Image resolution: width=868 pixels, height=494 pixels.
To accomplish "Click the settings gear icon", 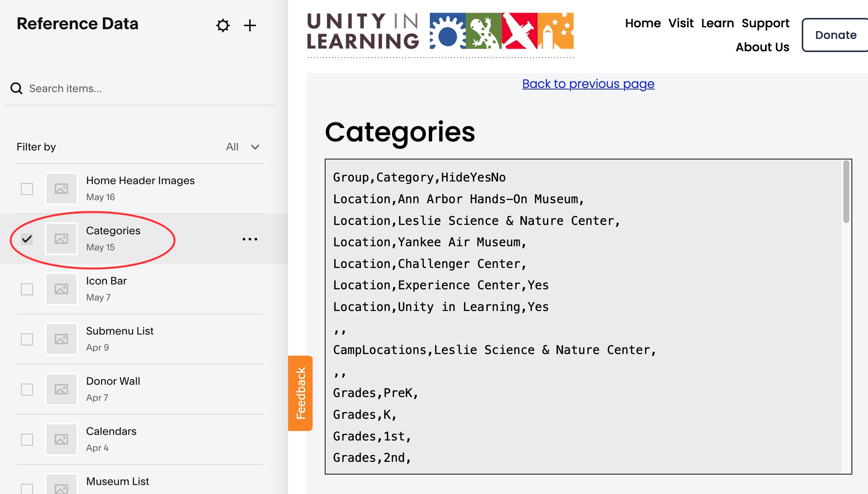I will (x=223, y=25).
